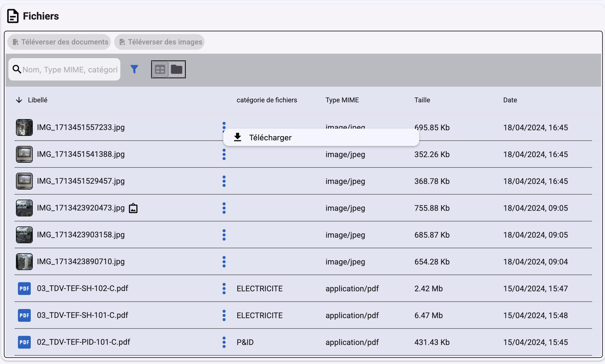Click thumbnail of IMG_1713423903158.jpg
Image resolution: width=605 pixels, height=364 pixels.
pyautogui.click(x=24, y=235)
